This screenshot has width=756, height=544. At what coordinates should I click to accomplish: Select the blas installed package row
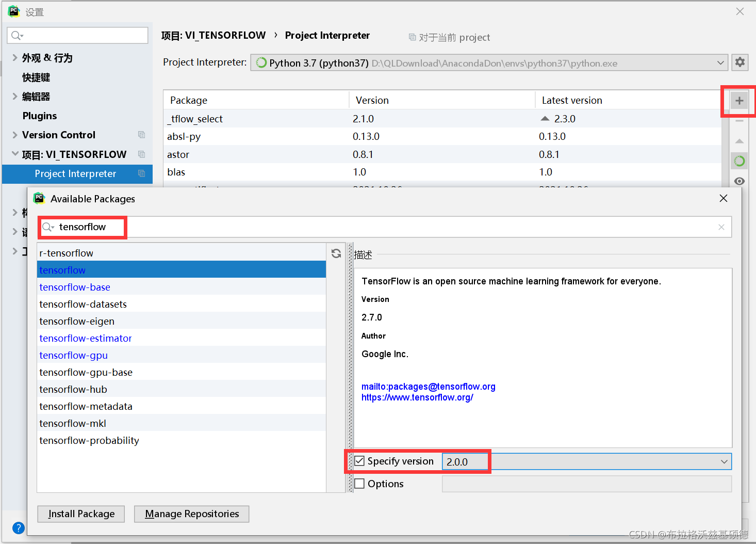(x=442, y=172)
